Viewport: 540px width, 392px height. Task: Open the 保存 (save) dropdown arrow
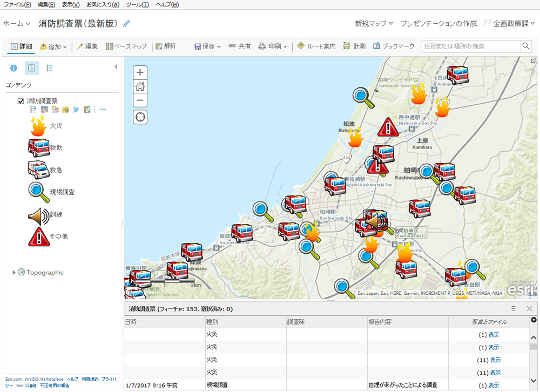point(219,46)
